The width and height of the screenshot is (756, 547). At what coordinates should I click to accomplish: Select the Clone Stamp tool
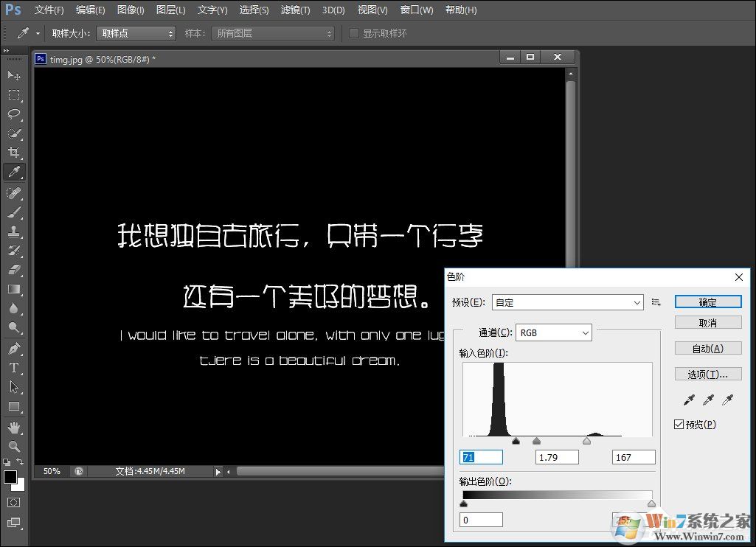pos(15,232)
